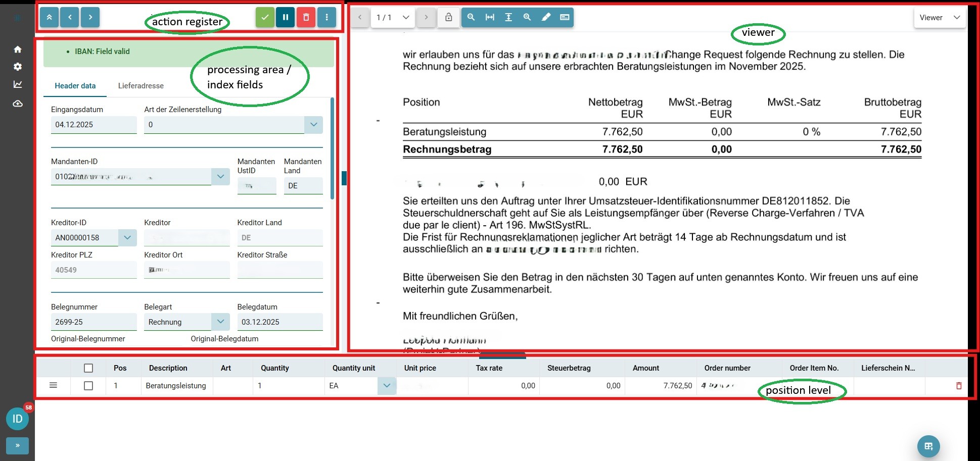
Task: Select the Header data tab
Action: pyautogui.click(x=75, y=86)
